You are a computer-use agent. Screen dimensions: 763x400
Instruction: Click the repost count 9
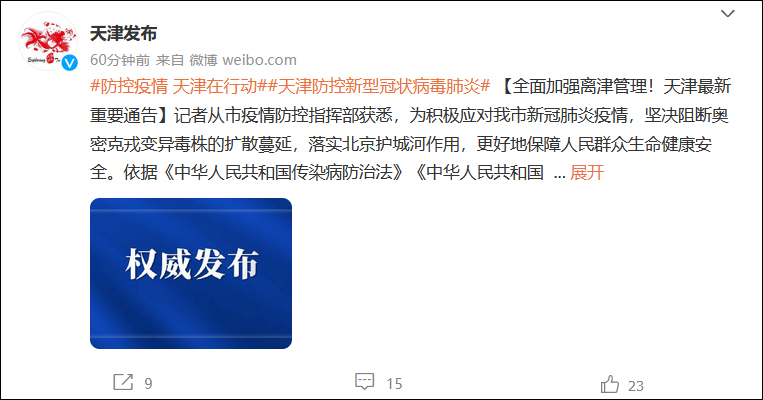148,384
